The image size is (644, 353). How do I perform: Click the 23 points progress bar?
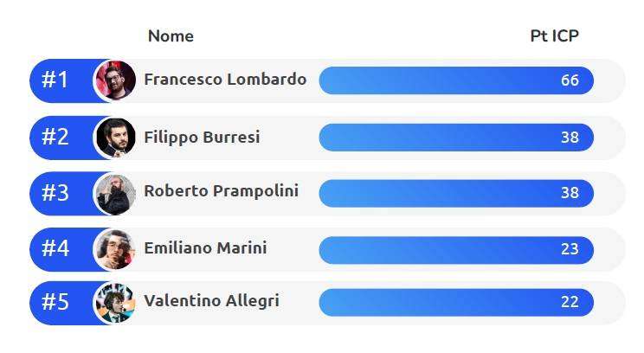tap(456, 250)
